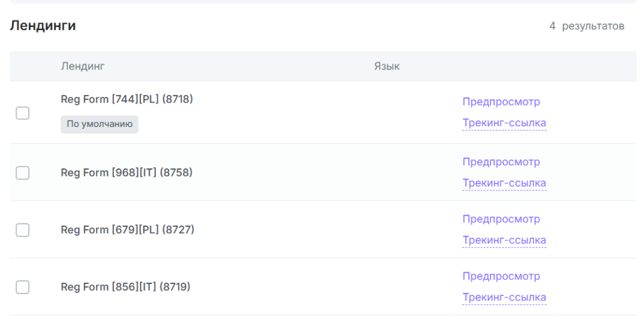Open Предпросмотр for Reg Form [968][IT] (8758)
Image resolution: width=644 pixels, height=323 pixels.
click(501, 162)
